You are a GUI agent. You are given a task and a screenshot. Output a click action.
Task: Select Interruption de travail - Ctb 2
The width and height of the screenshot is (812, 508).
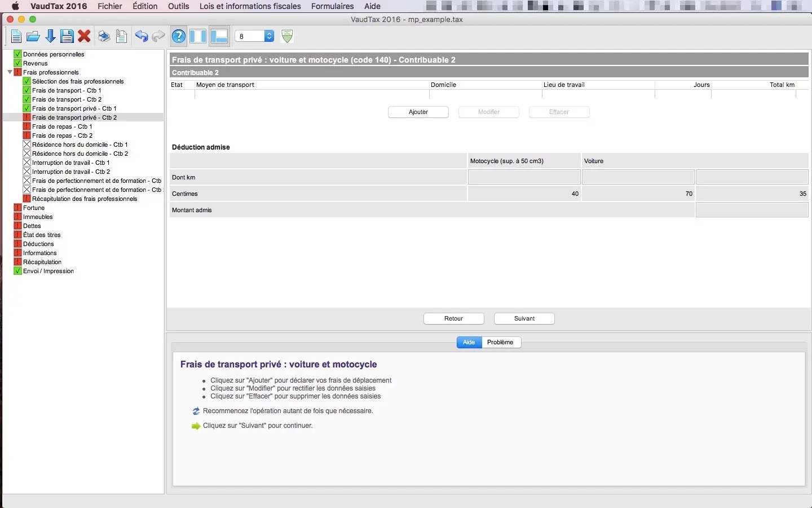(x=71, y=172)
